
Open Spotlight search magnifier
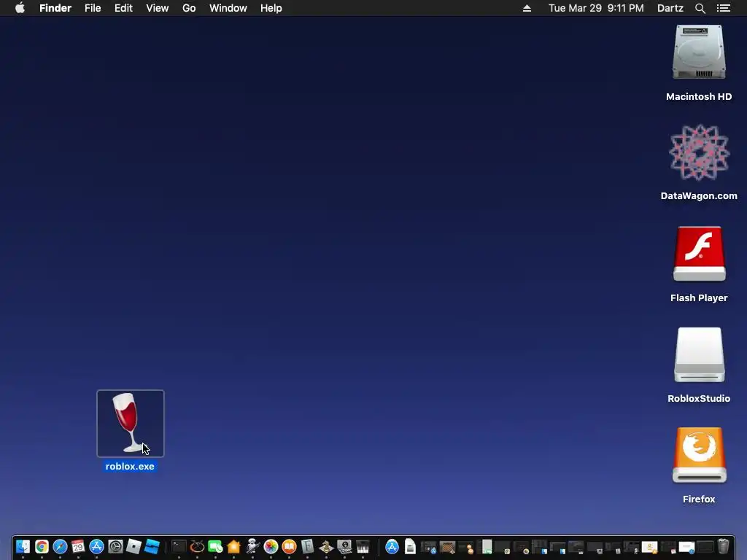click(700, 8)
